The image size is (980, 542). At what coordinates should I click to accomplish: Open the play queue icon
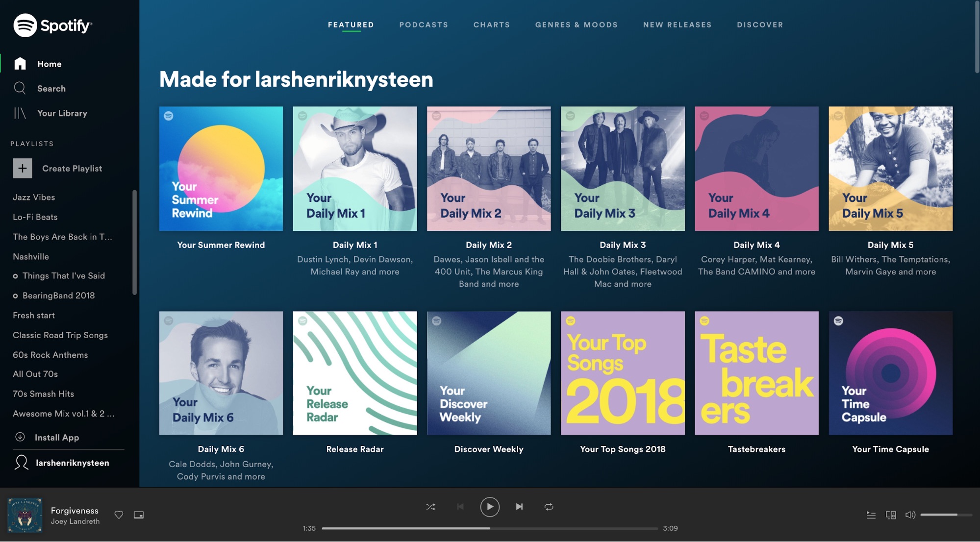(x=871, y=515)
